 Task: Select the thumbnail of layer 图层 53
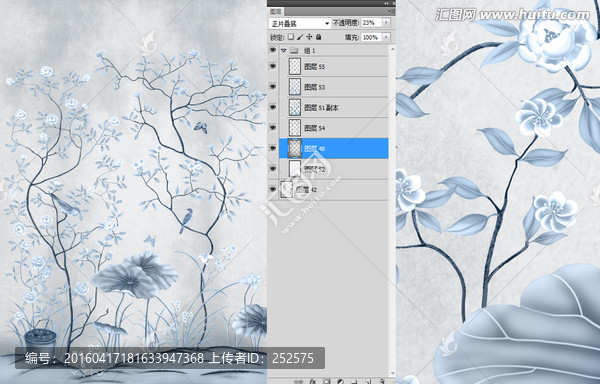point(295,86)
